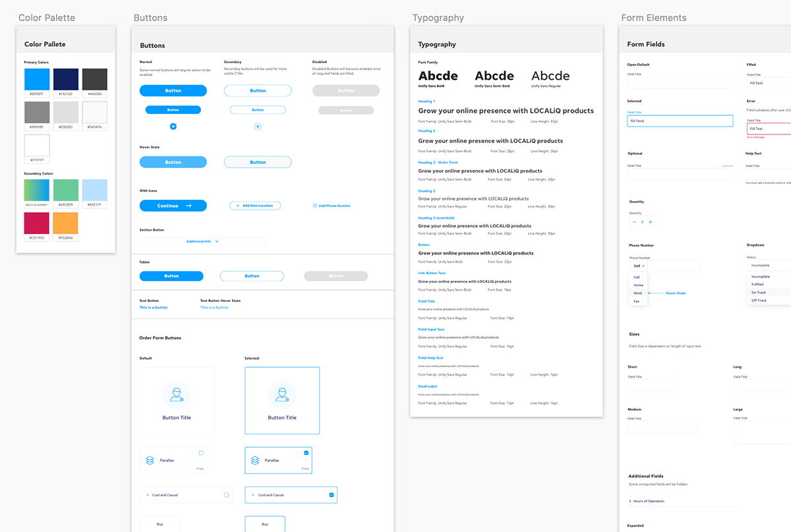The width and height of the screenshot is (791, 532).
Task: Click the Selected field containing Fill Text
Action: (x=680, y=121)
